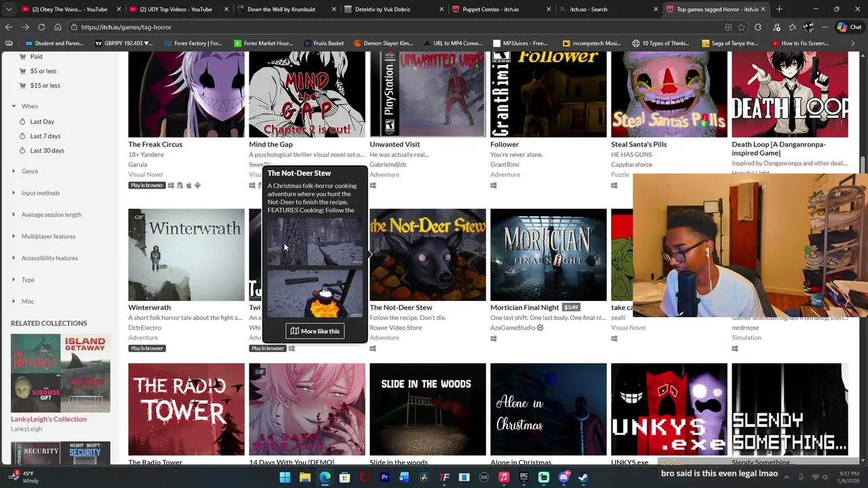Open Fruits Basket bookmark
The height and width of the screenshot is (488, 868).
pos(324,43)
